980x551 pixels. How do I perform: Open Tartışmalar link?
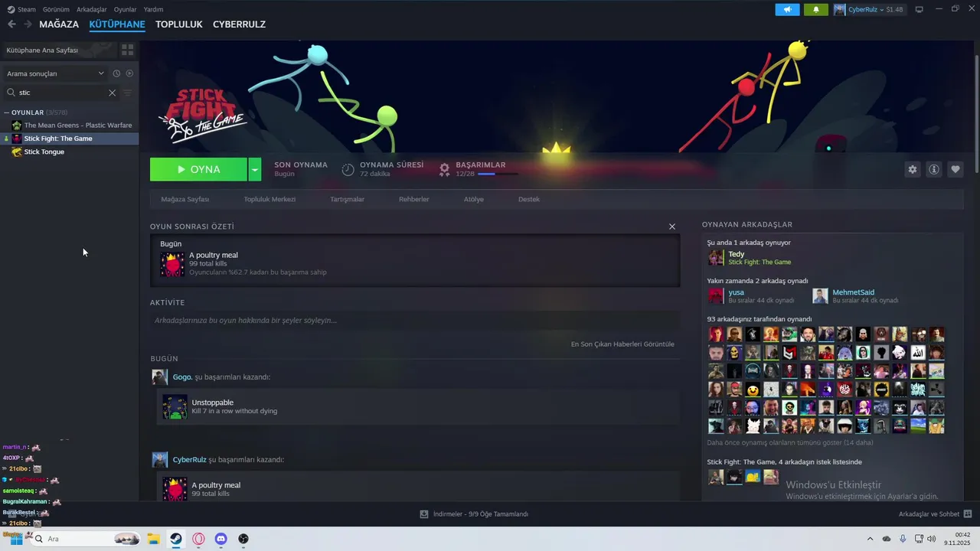[x=347, y=199]
